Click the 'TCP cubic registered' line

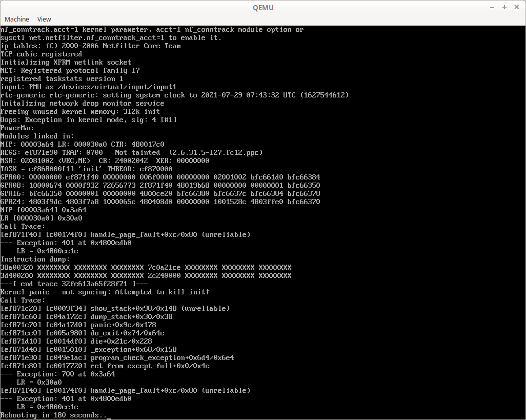(41, 54)
